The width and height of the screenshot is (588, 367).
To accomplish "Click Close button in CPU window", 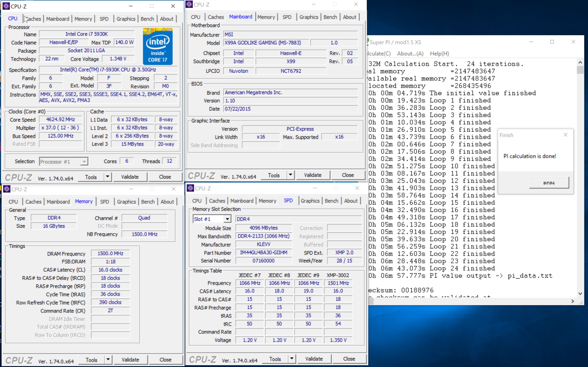I will (165, 177).
